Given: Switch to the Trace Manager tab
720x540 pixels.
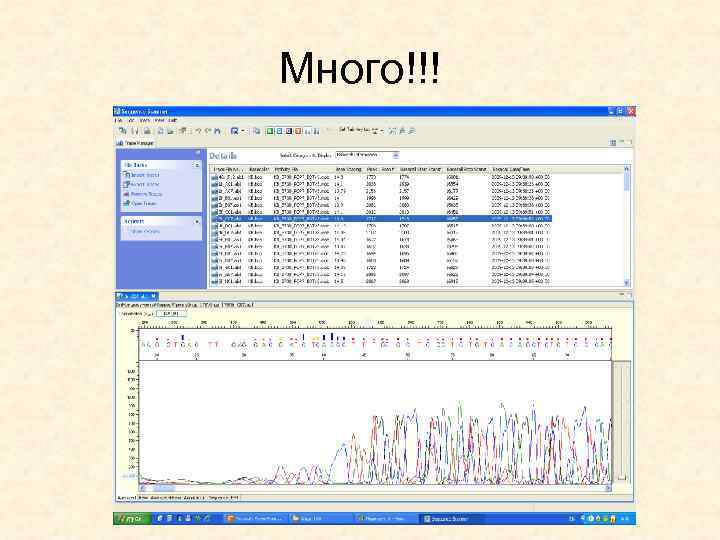Looking at the screenshot, I should point(136,143).
